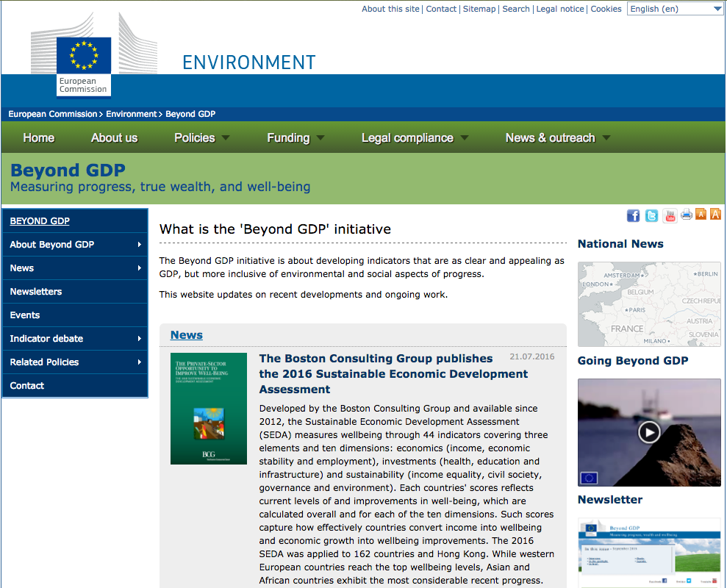The height and width of the screenshot is (588, 727).
Task: Open the News & outreach menu item
Action: (x=551, y=137)
